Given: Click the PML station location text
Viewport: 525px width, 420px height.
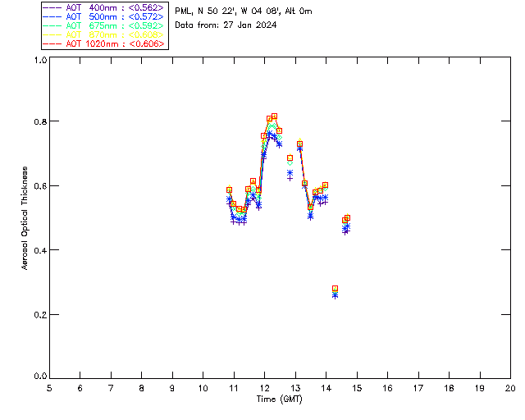Looking at the screenshot, I should (x=244, y=11).
